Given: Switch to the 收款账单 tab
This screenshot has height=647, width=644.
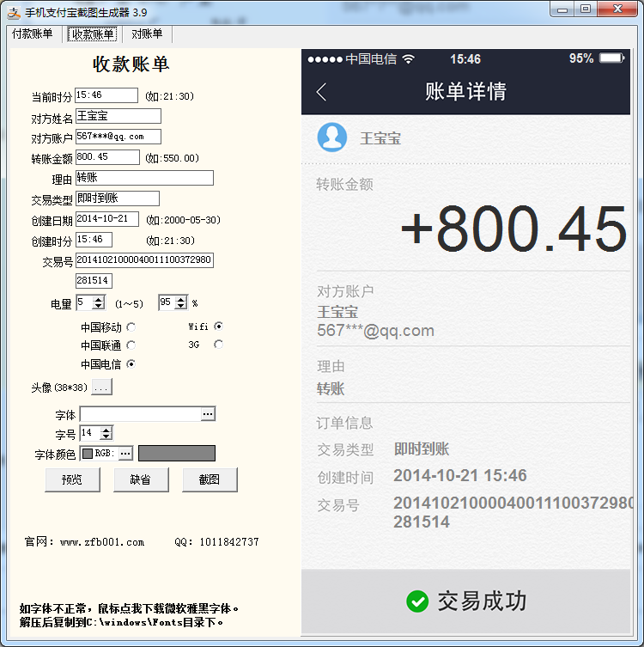Looking at the screenshot, I should click(93, 34).
